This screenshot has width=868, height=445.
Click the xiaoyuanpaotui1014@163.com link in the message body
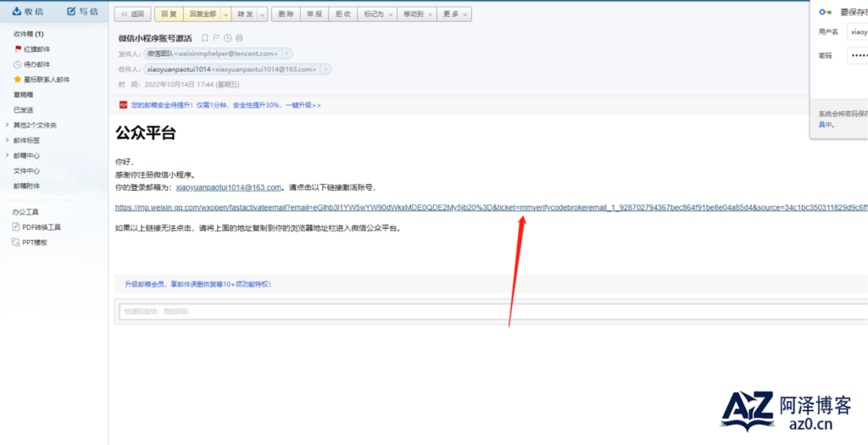pyautogui.click(x=229, y=187)
